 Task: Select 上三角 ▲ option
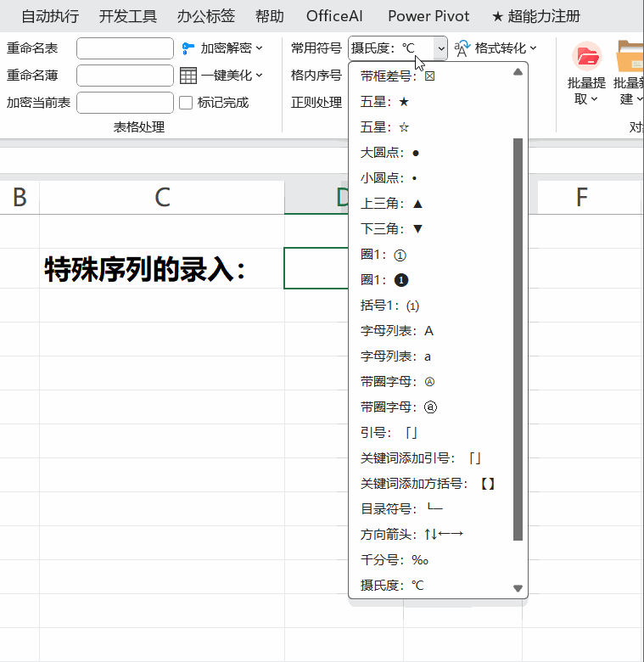tap(430, 204)
